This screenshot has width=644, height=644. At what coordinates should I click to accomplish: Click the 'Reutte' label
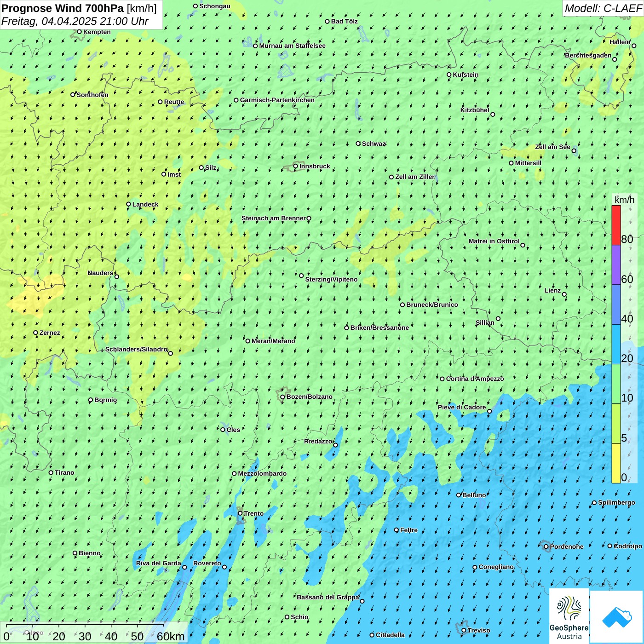[x=174, y=102]
